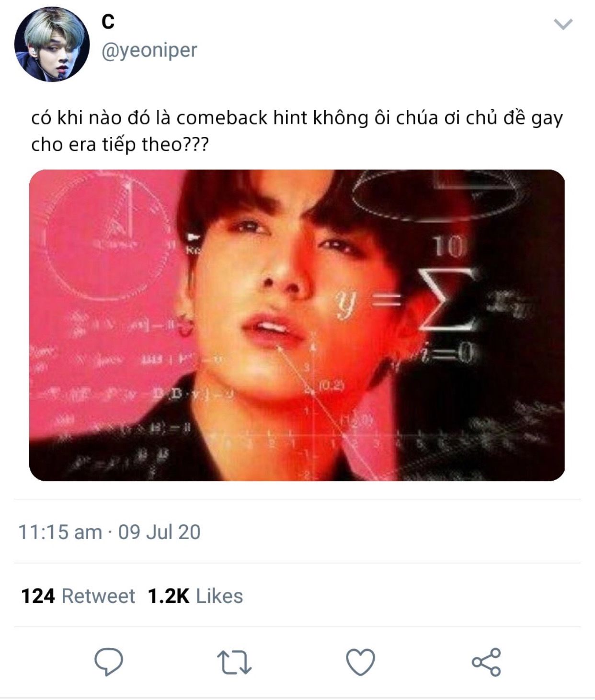This screenshot has height=700, width=595.
Task: View the attached red math meme image
Action: coord(297,325)
